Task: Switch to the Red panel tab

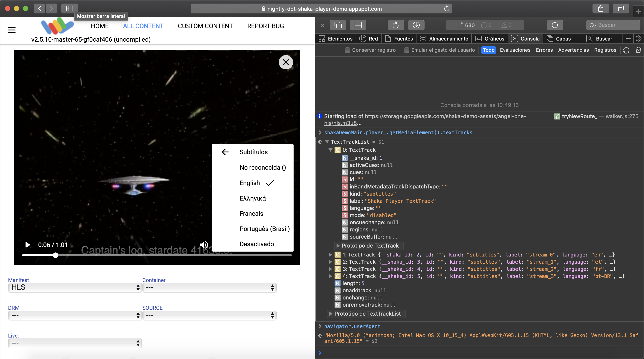Action: (x=369, y=38)
